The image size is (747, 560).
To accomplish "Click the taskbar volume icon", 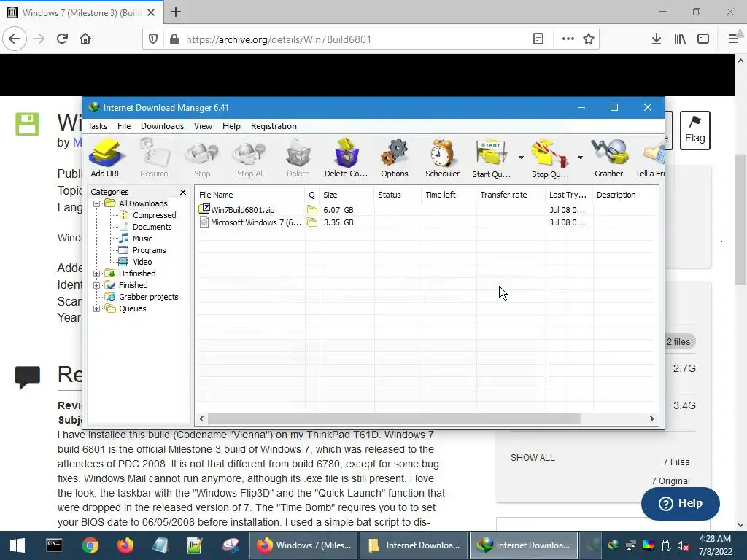I will pyautogui.click(x=683, y=545).
